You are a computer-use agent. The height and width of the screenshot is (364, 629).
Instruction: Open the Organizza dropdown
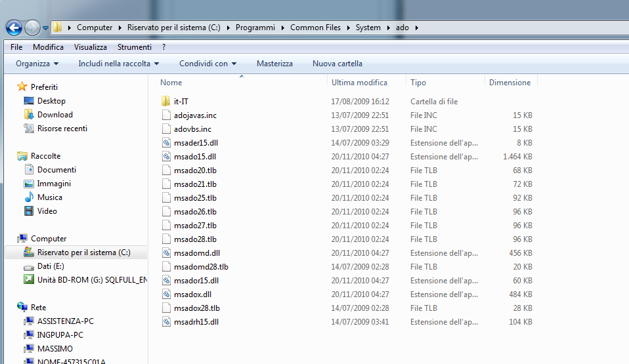click(x=37, y=64)
